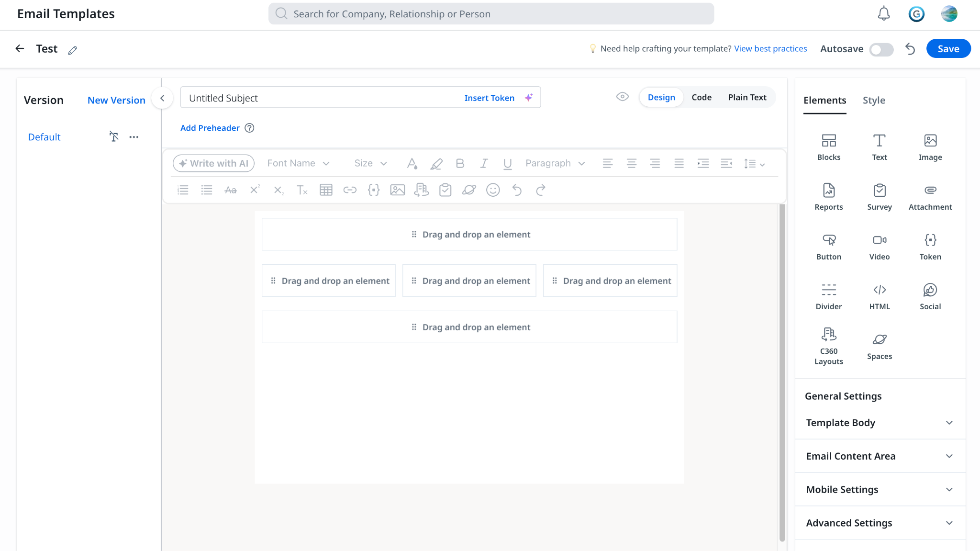The height and width of the screenshot is (551, 980).
Task: Expand the Email Content Area section
Action: [880, 456]
